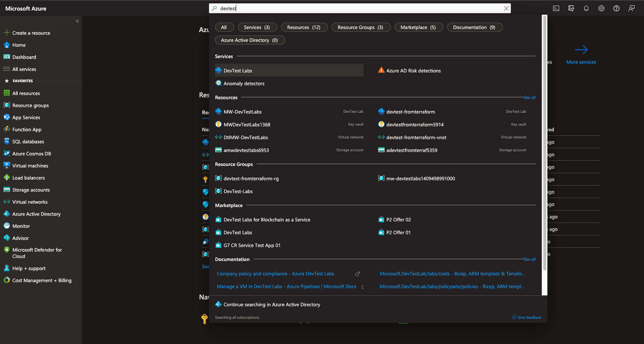Click the Resource groups cube icon
The height and width of the screenshot is (344, 644).
point(6,105)
